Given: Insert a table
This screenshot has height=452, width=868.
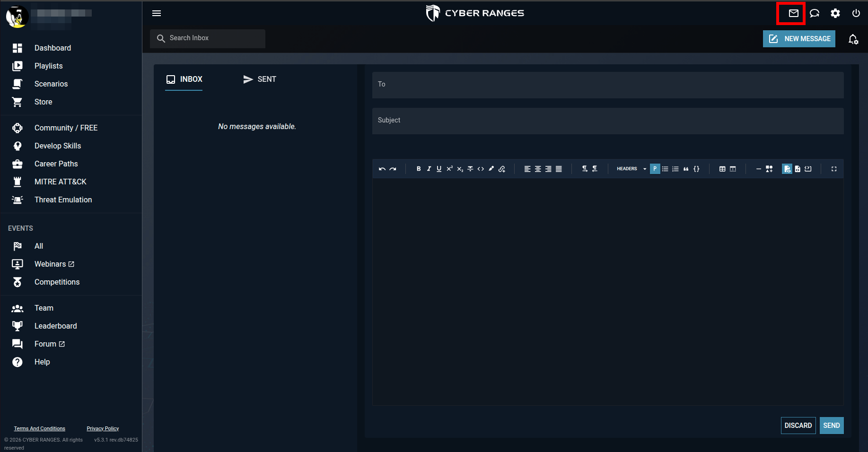Looking at the screenshot, I should (722, 169).
